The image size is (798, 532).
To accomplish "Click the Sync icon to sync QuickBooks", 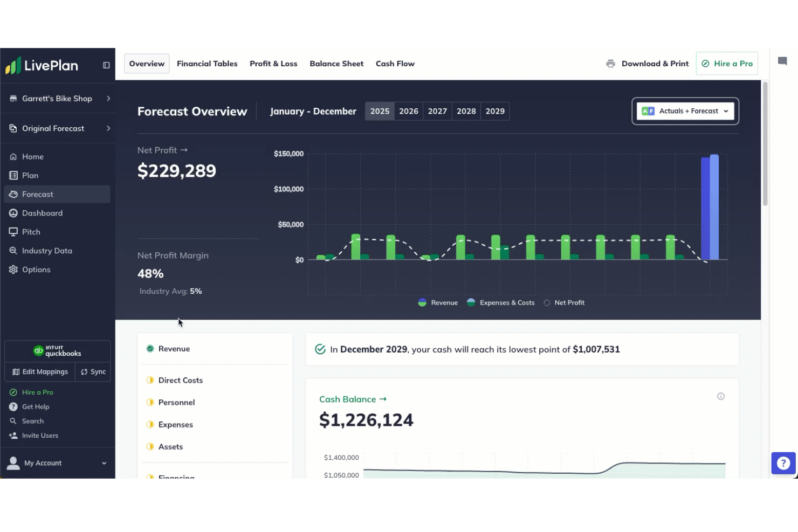I will click(x=84, y=371).
